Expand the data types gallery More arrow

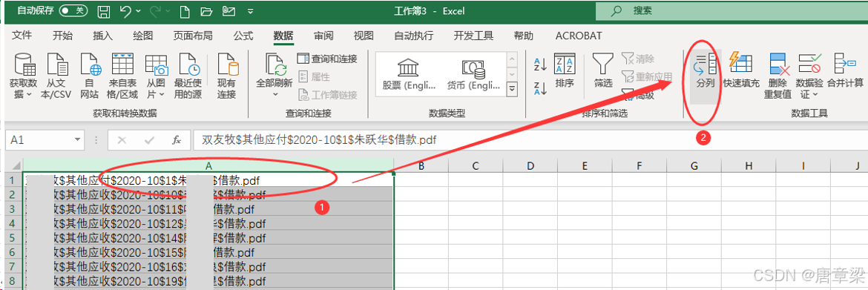point(512,88)
